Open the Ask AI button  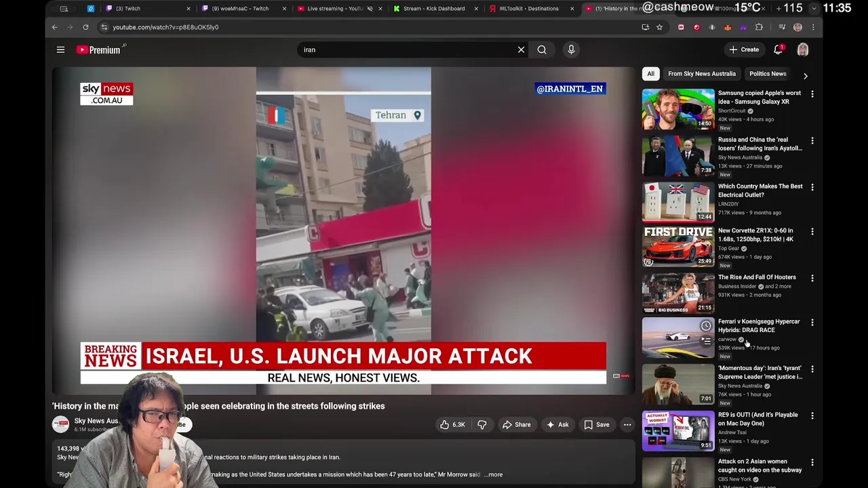(x=557, y=425)
